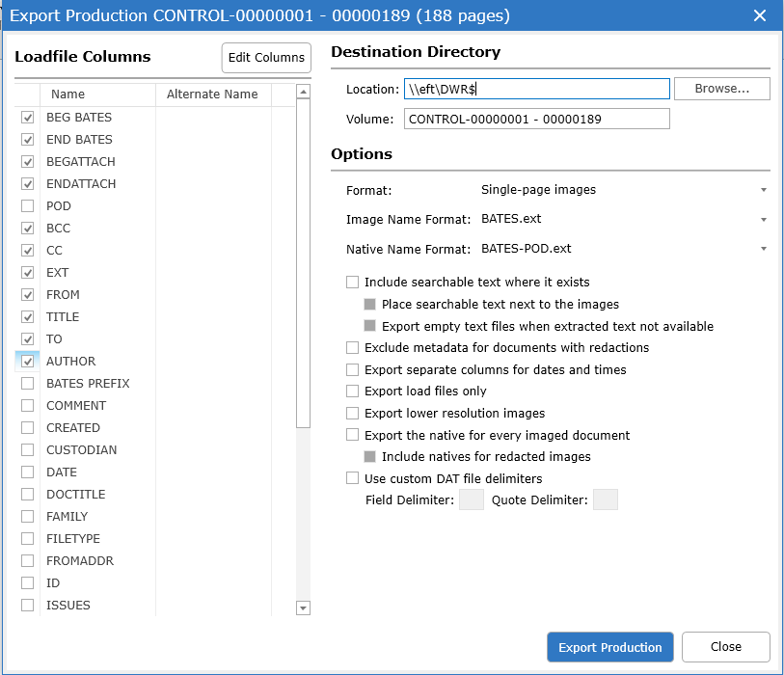
Task: Check the BATES PREFIX column
Action: (x=28, y=384)
